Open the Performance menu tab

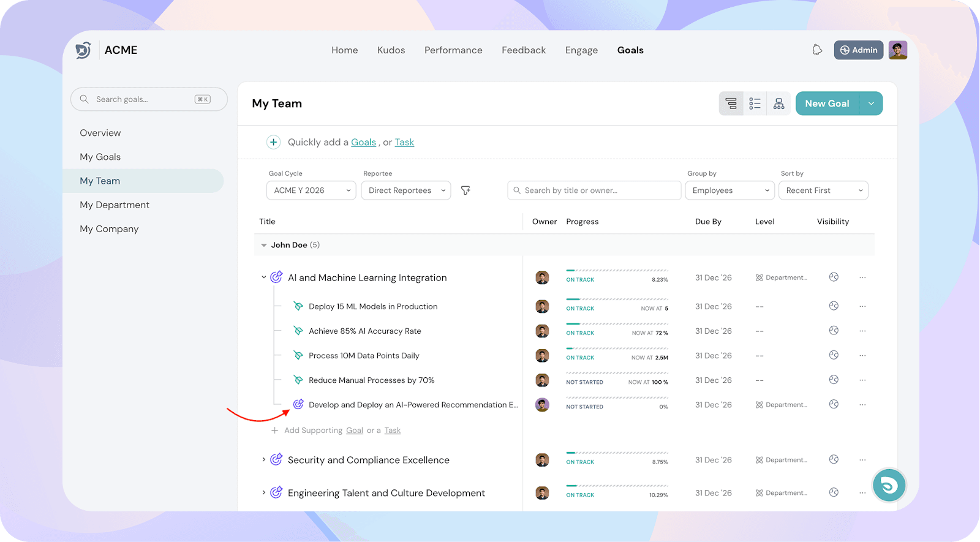(x=453, y=50)
